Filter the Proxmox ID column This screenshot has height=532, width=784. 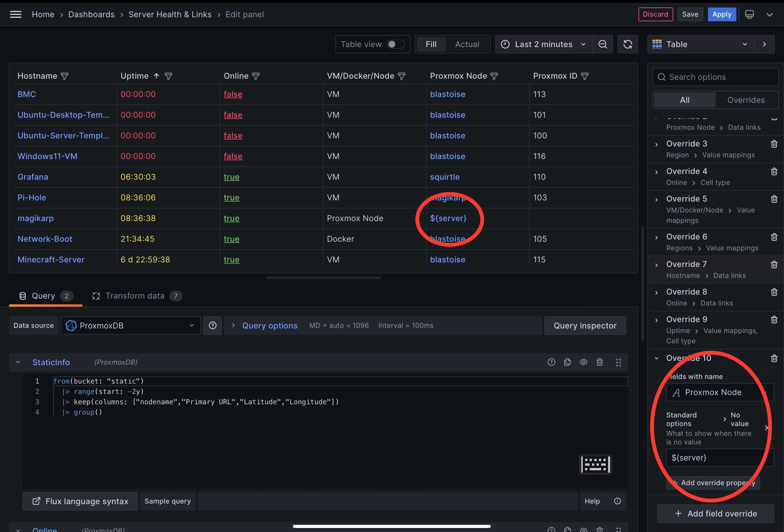point(585,76)
